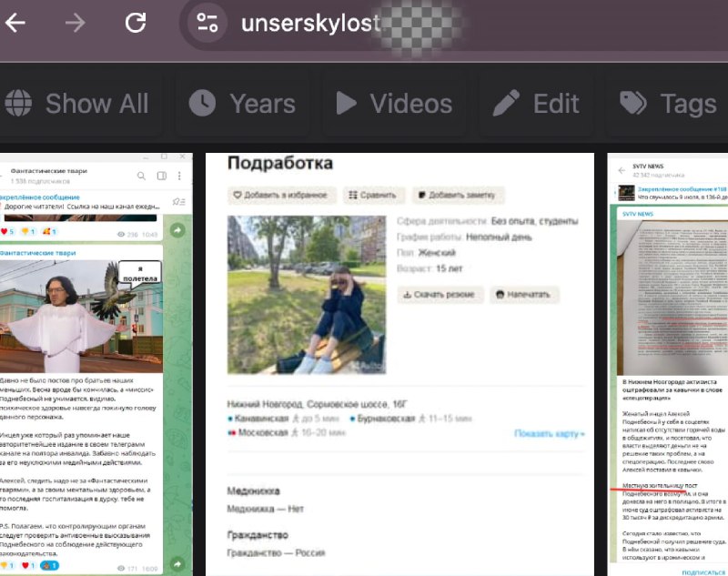Open the Подработка resume screenshot thumbnail
The width and height of the screenshot is (728, 576).
click(x=399, y=364)
